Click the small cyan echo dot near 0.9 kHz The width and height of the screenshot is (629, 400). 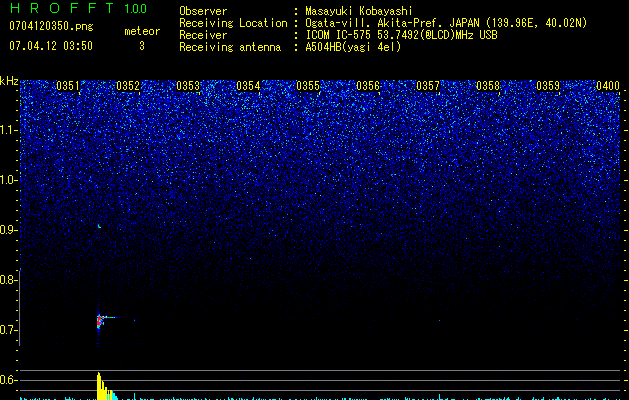99,226
